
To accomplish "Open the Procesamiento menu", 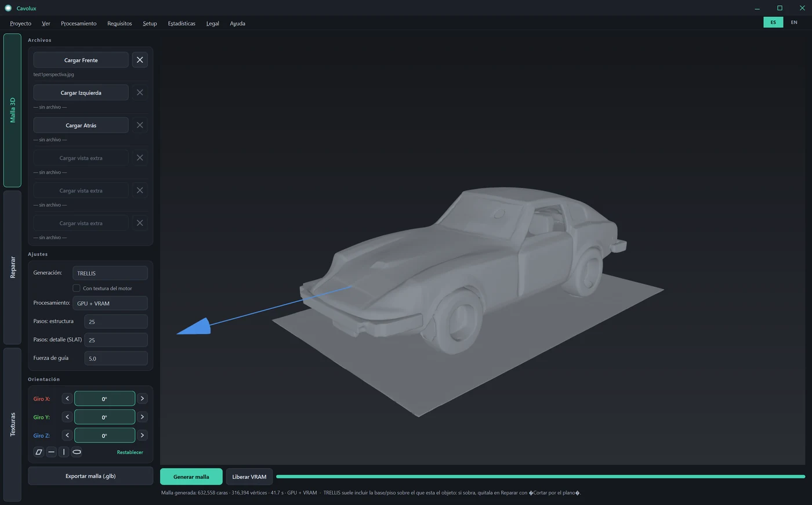I will (x=78, y=23).
